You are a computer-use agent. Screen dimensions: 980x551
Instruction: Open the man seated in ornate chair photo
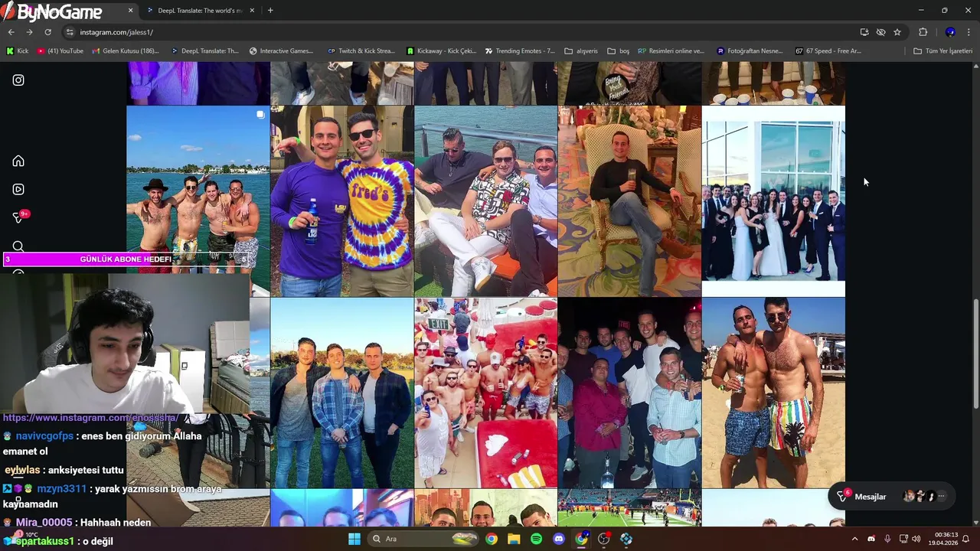click(629, 201)
